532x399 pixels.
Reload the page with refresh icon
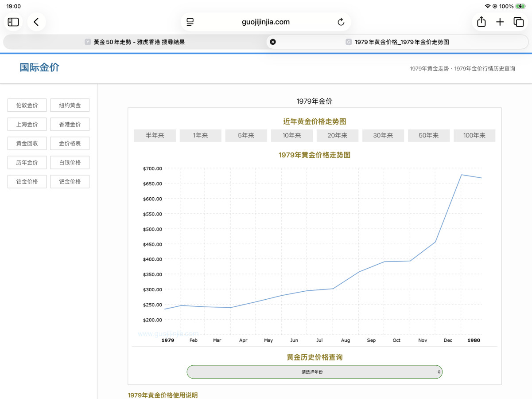341,22
